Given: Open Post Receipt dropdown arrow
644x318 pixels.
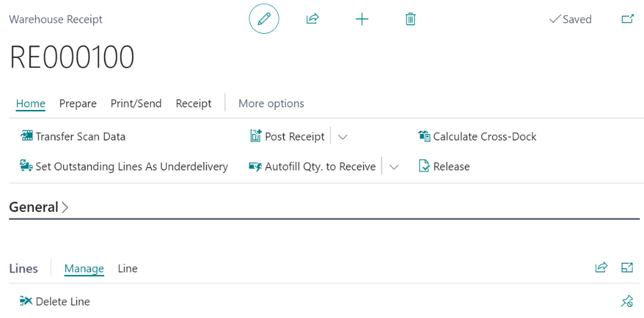Looking at the screenshot, I should (x=343, y=137).
